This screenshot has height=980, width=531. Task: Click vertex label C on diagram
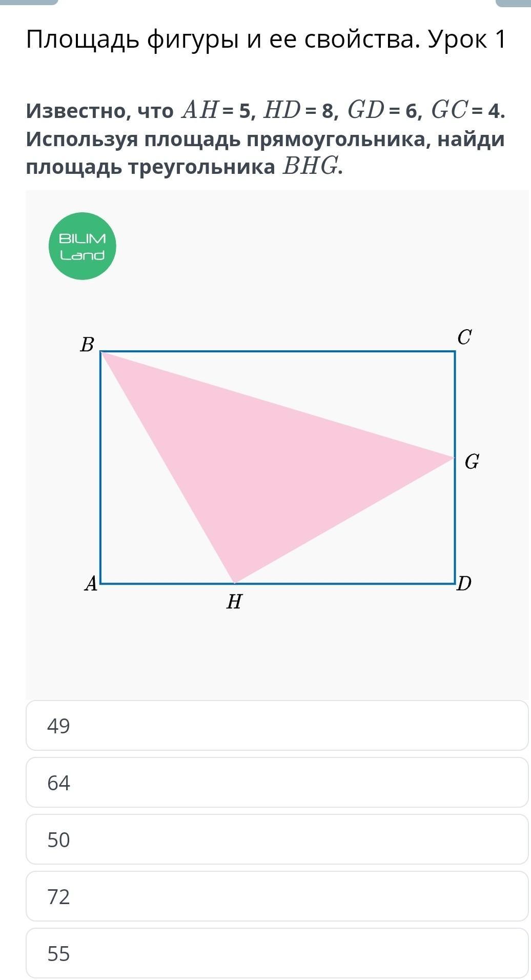(464, 337)
